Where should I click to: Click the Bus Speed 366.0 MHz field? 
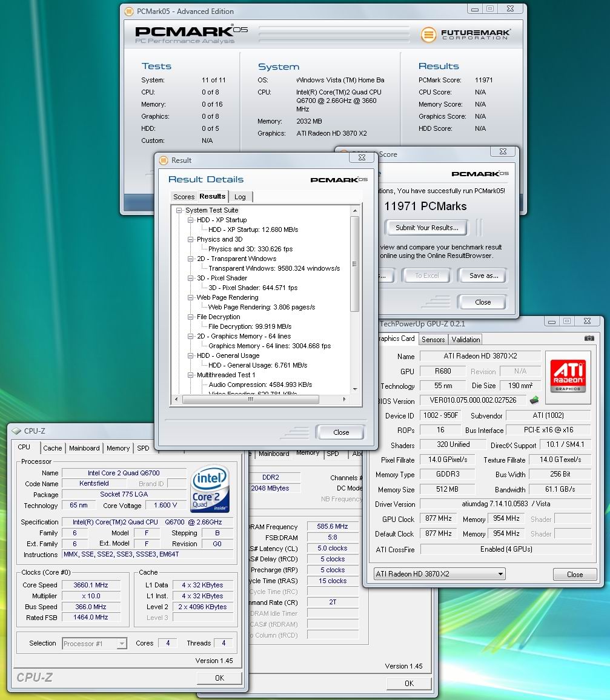[x=91, y=607]
